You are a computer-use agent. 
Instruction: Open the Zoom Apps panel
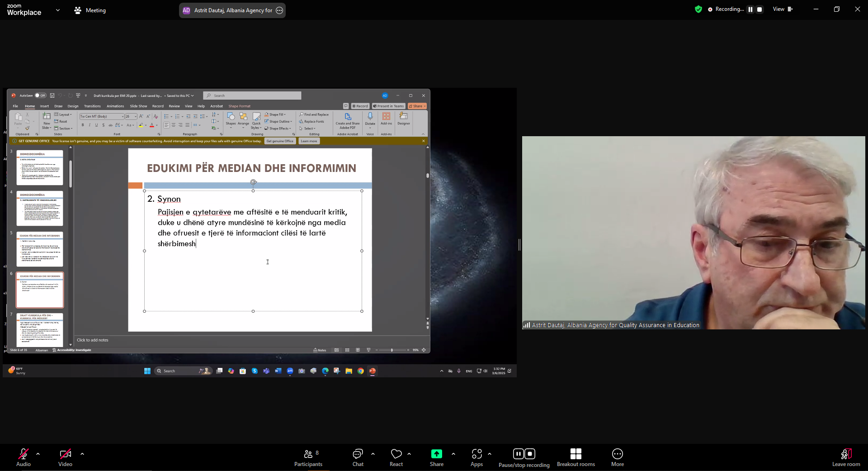477,457
